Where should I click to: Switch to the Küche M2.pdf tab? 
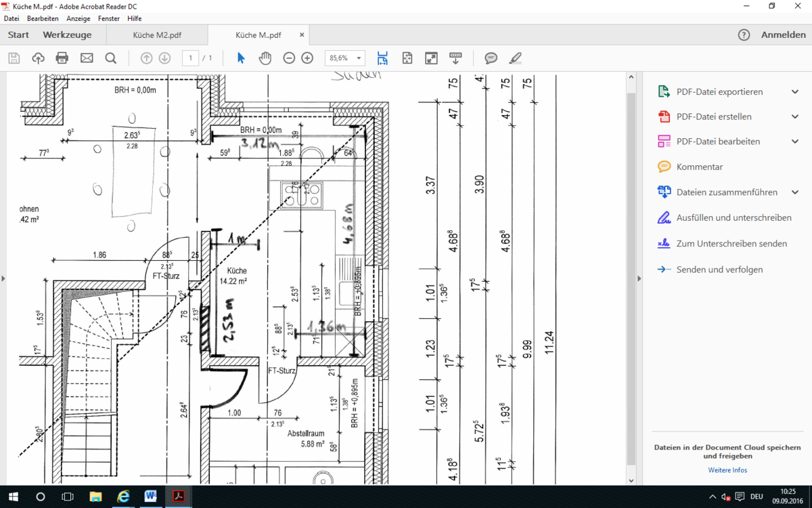157,35
